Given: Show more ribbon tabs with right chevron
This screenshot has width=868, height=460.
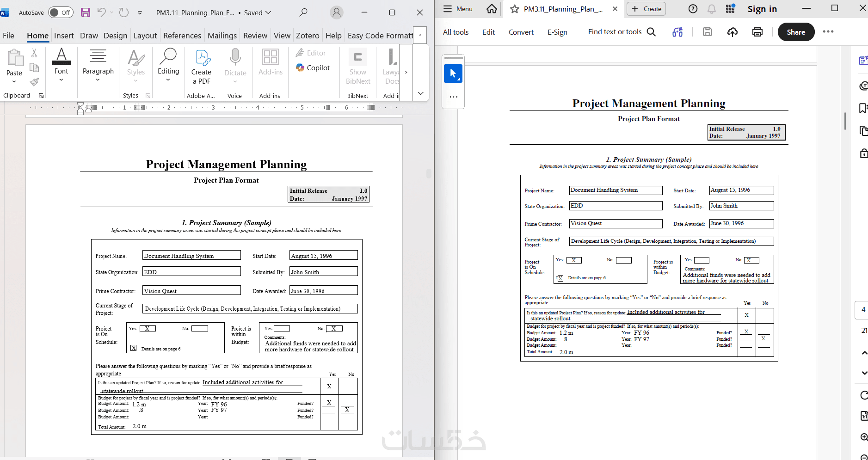Looking at the screenshot, I should 420,35.
